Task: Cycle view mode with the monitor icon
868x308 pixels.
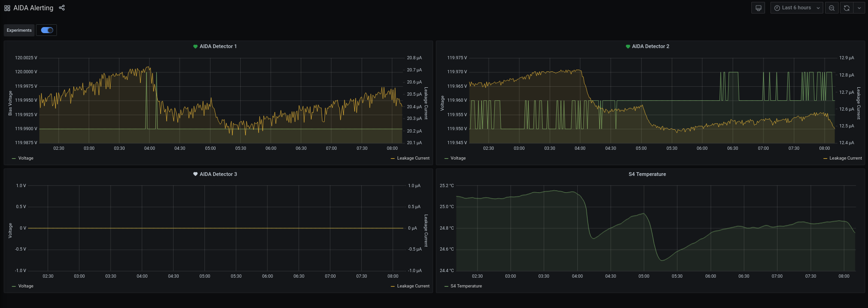Action: pyautogui.click(x=758, y=8)
